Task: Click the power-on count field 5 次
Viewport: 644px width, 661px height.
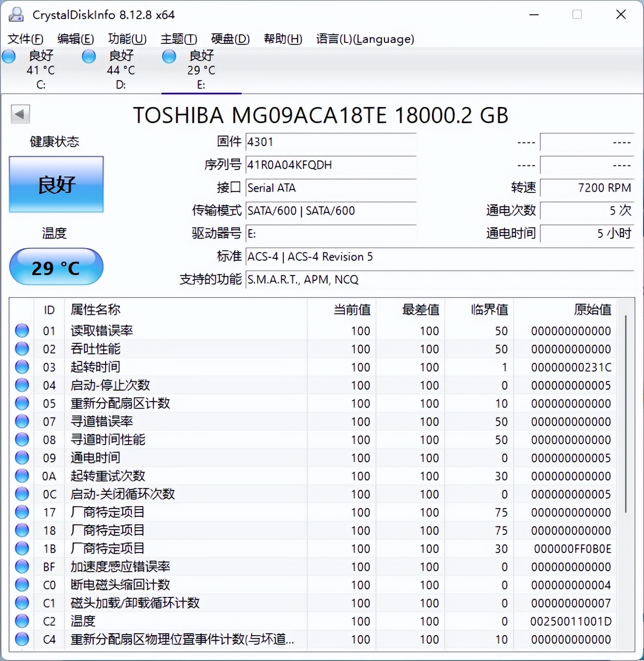Action: 587,211
